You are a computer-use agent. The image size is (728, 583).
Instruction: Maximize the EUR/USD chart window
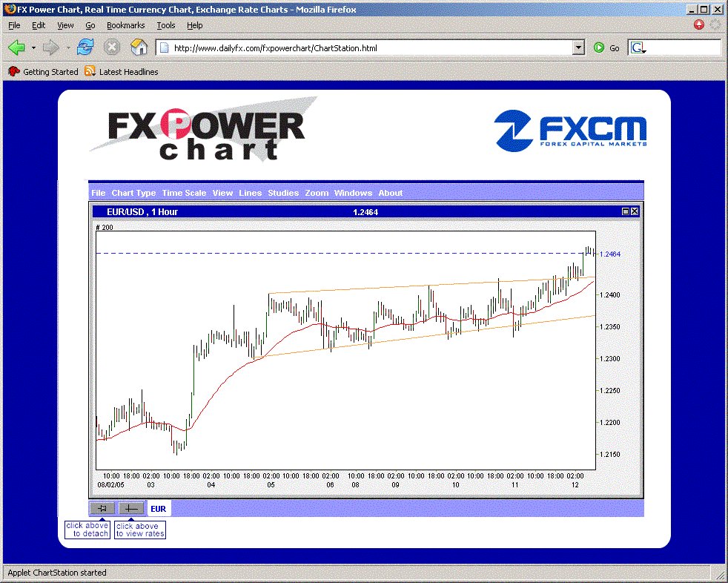(x=626, y=212)
